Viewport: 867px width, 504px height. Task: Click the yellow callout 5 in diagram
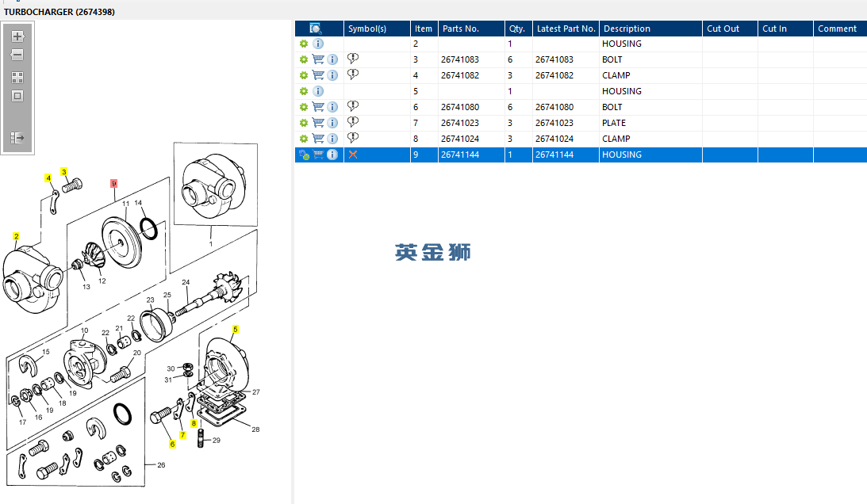[235, 330]
